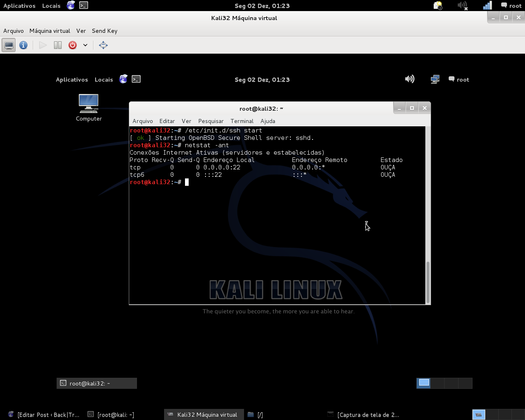This screenshot has width=525, height=420.
Task: Open the host Locais menu in top panel
Action: pos(51,6)
